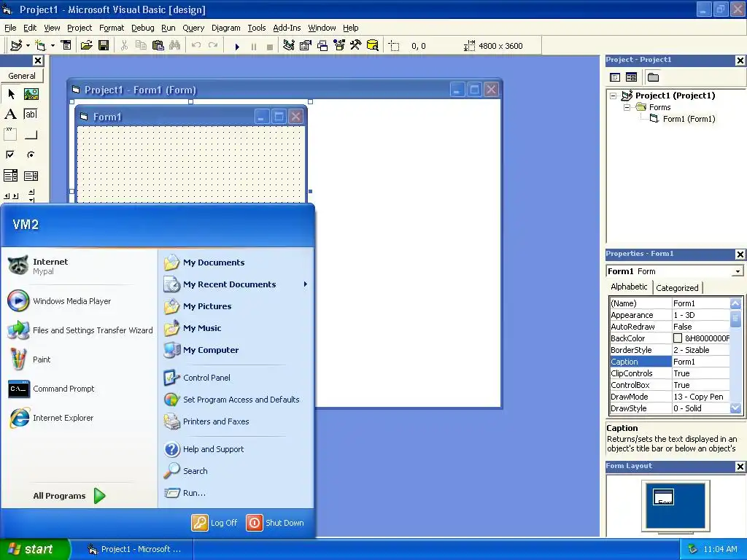Select the Caption property value field

[x=700, y=362]
